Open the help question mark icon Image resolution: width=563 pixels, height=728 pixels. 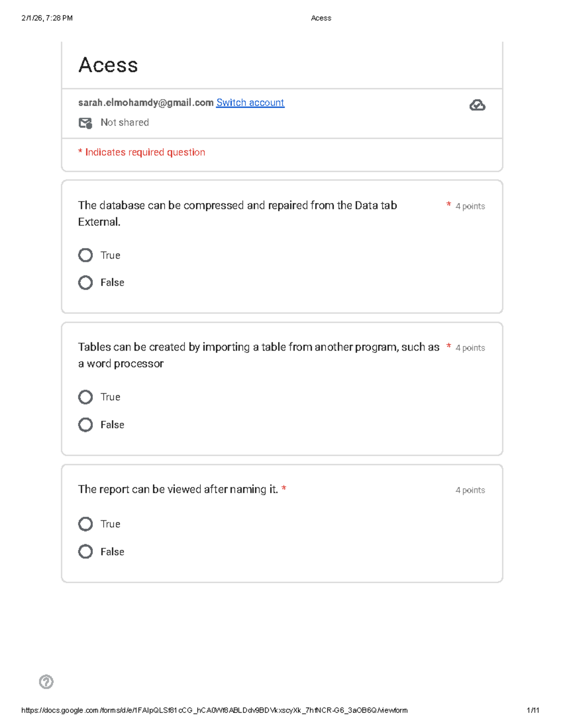coord(46,682)
